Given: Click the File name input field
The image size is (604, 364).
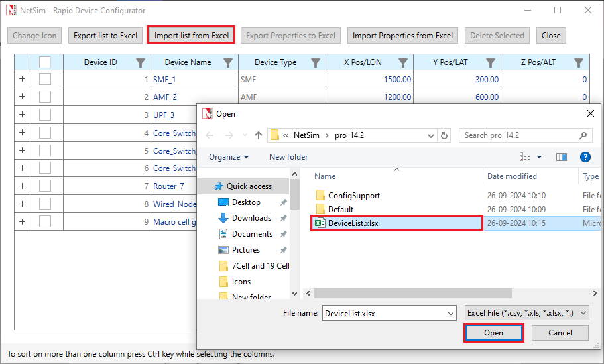Looking at the screenshot, I should pyautogui.click(x=385, y=314).
